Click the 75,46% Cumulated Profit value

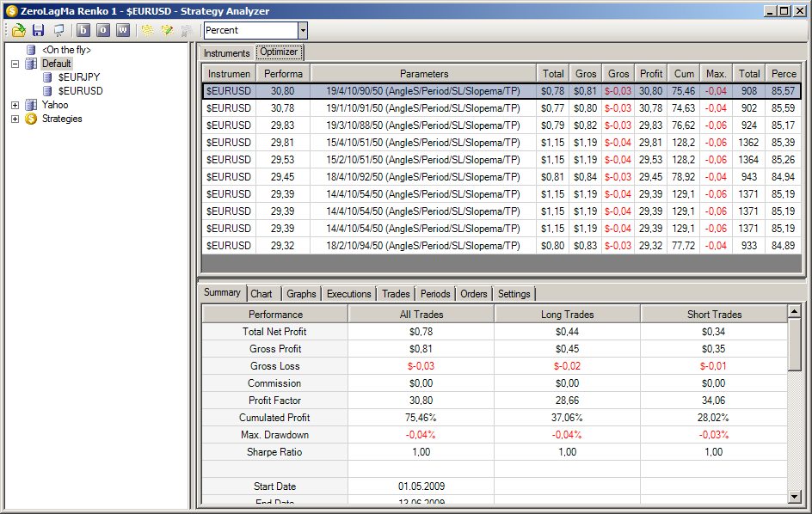421,418
